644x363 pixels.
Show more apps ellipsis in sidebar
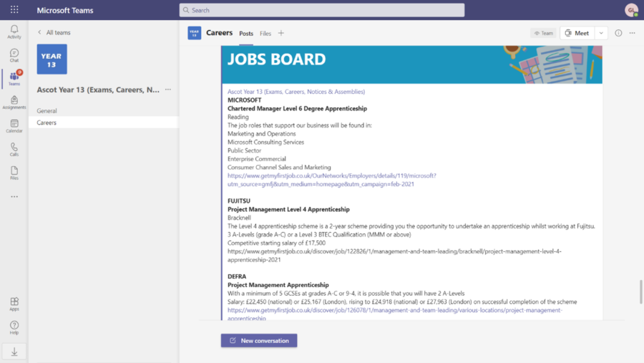coord(14,196)
